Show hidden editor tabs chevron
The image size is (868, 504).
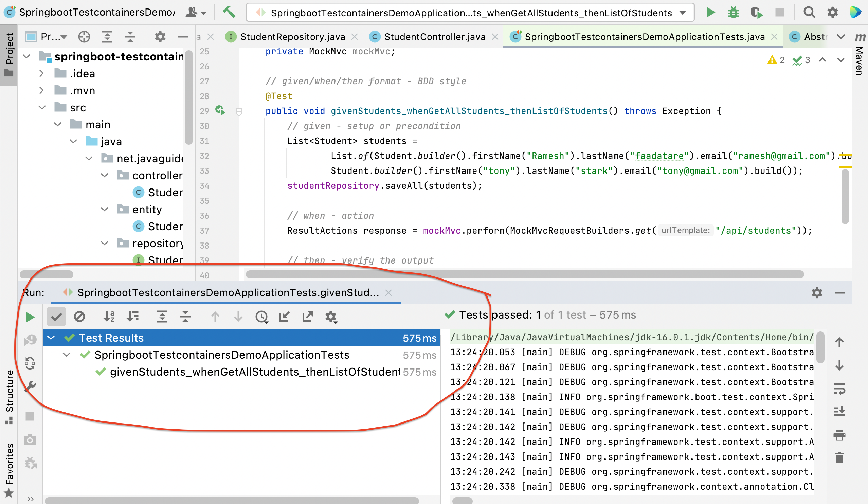[841, 37]
